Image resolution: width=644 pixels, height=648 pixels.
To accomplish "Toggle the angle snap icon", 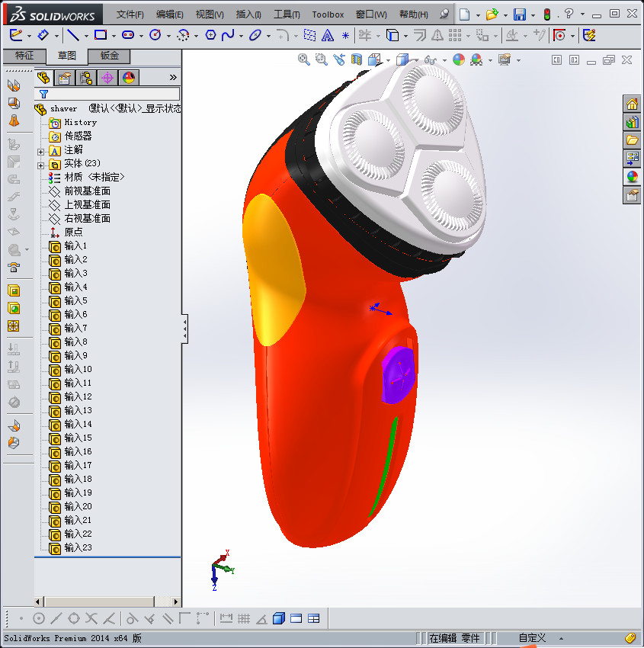I will (261, 619).
